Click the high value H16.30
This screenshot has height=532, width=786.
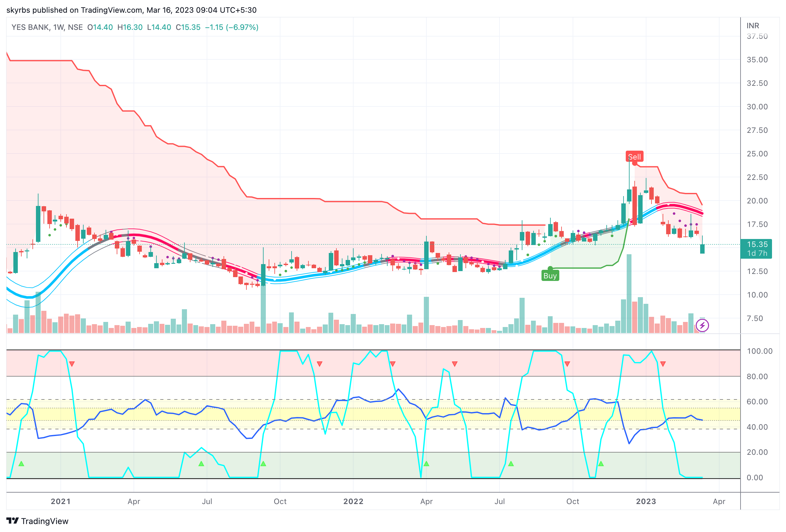point(130,27)
